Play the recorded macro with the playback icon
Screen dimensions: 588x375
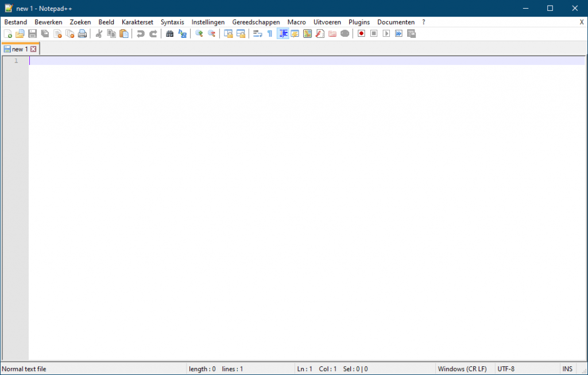tap(386, 33)
